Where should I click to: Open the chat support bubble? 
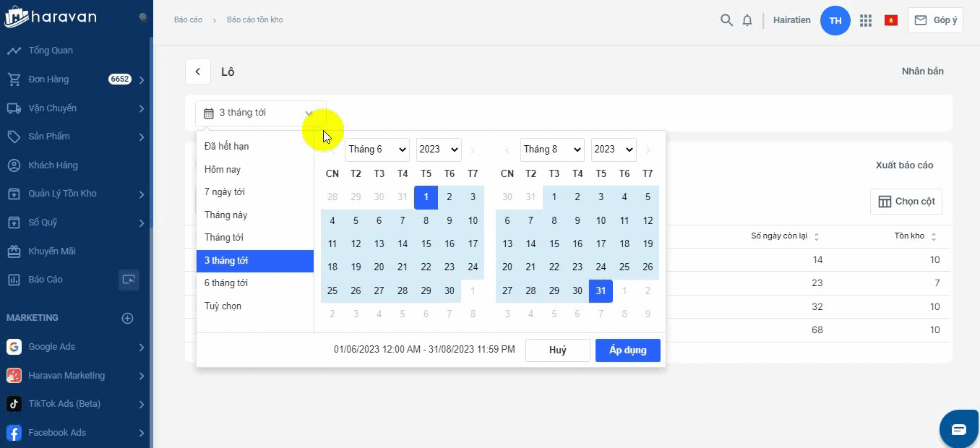tap(958, 429)
